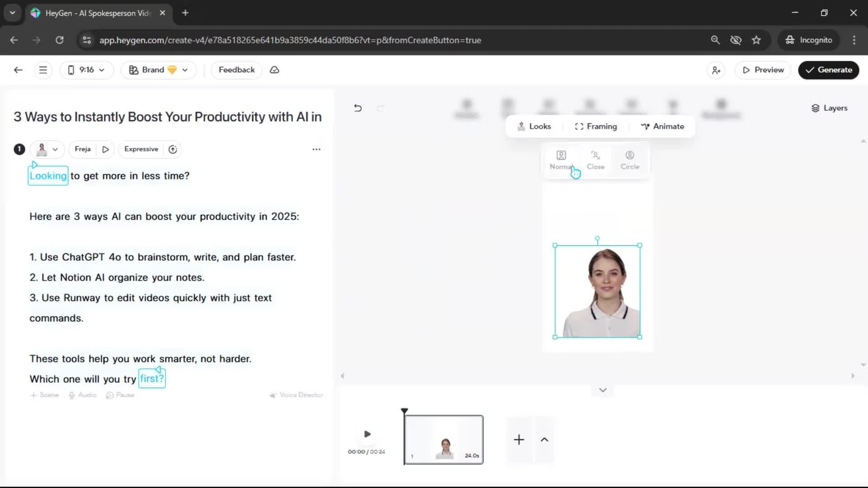Open the Layers panel
The image size is (868, 488).
pos(829,108)
